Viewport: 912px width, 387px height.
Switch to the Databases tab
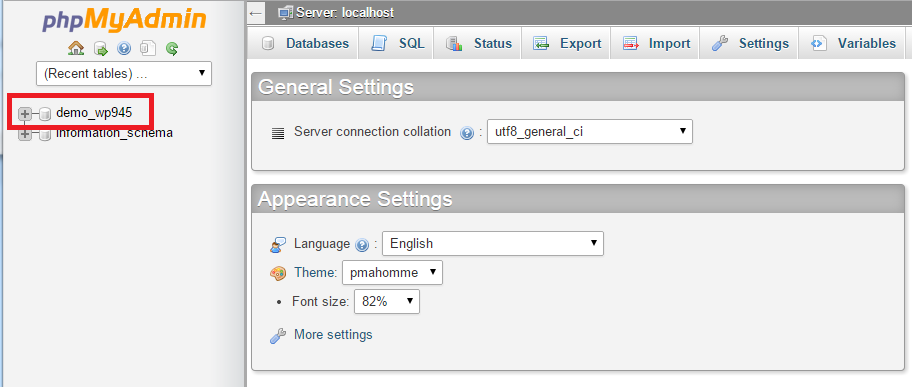click(x=305, y=44)
